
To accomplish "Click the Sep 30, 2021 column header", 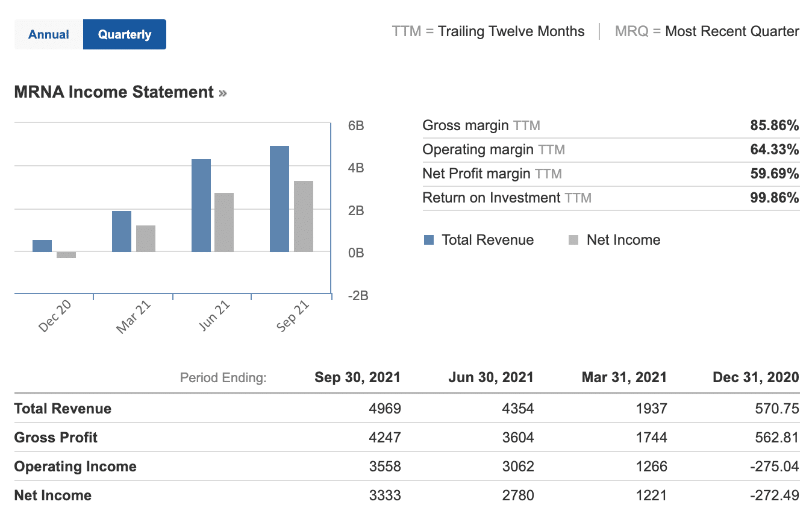I will tap(358, 377).
